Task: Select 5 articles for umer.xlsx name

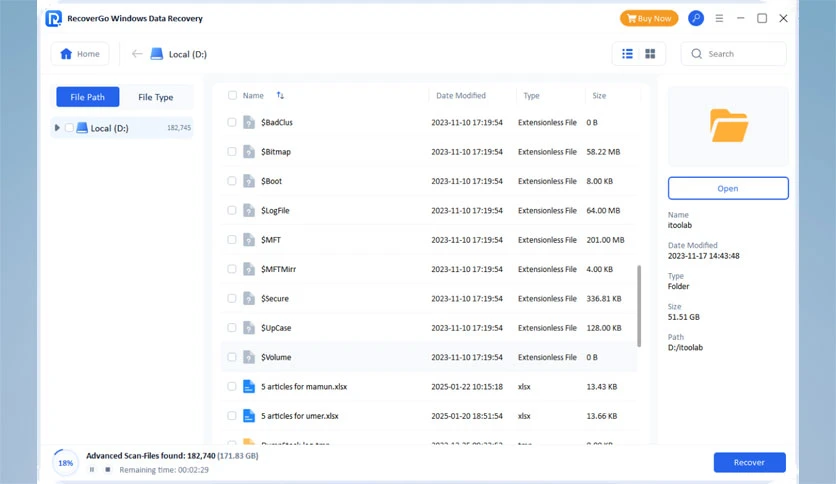Action: (300, 416)
